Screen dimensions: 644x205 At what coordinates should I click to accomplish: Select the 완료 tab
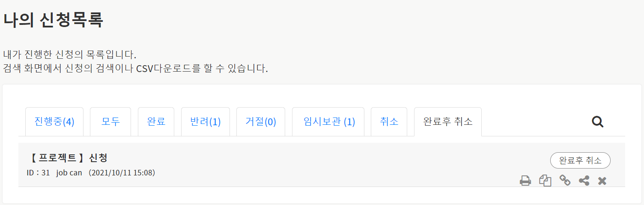coord(156,122)
